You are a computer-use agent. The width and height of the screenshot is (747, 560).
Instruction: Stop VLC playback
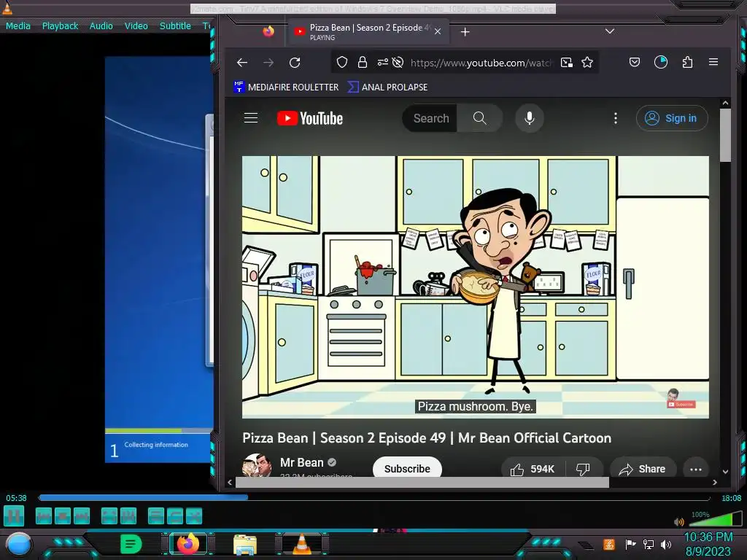click(63, 516)
